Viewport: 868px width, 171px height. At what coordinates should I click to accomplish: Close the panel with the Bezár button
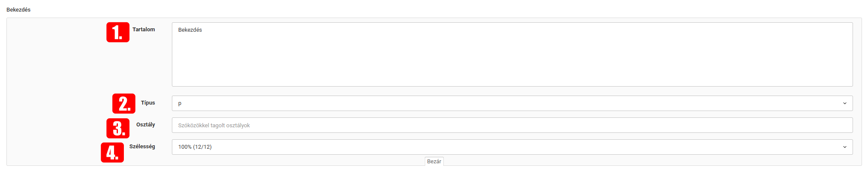(x=434, y=161)
